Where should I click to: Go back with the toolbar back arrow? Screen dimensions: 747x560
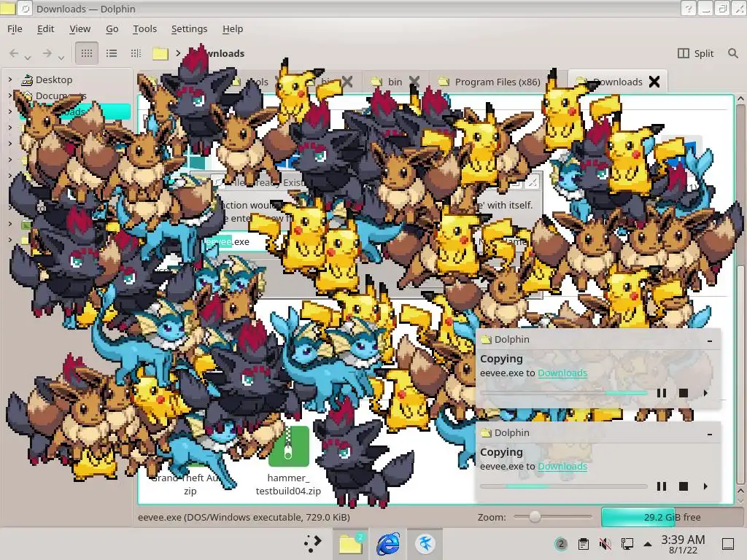click(14, 53)
